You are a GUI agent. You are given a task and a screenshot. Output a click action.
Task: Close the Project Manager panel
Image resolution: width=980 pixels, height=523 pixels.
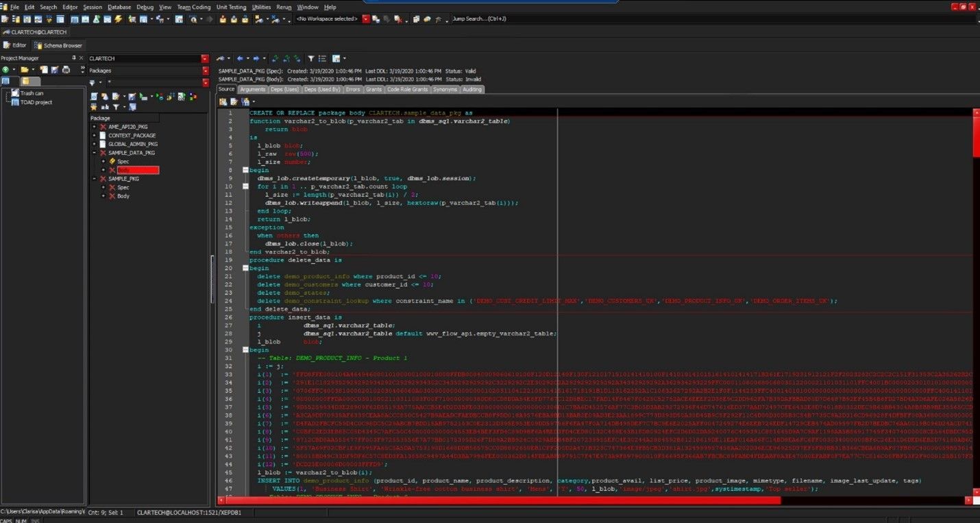[x=82, y=58]
